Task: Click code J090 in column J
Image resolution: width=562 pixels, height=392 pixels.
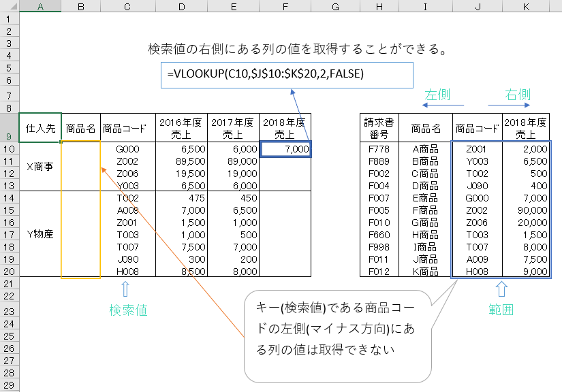Action: [477, 186]
